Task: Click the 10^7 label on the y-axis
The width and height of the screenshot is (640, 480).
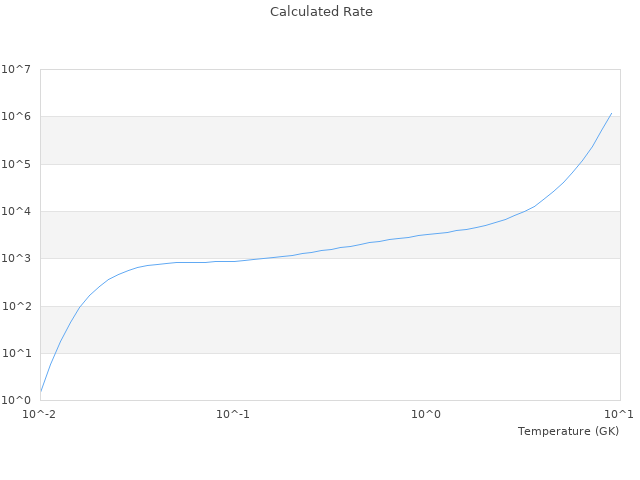Action: click(x=16, y=70)
